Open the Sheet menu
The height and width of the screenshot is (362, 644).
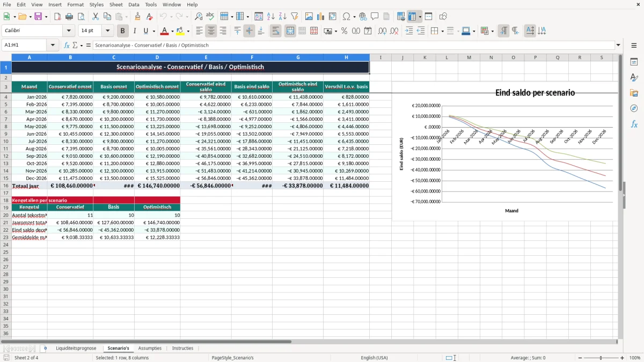116,4
